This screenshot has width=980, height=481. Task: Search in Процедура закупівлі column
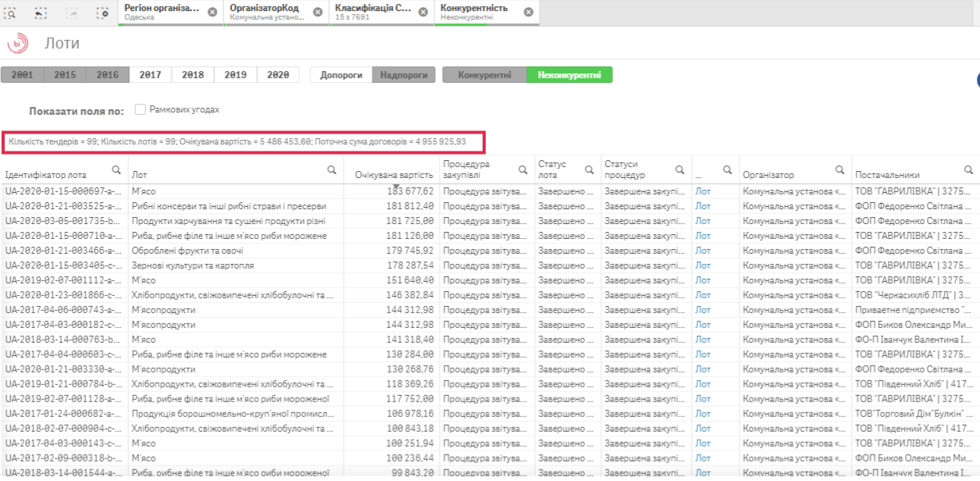pos(522,170)
